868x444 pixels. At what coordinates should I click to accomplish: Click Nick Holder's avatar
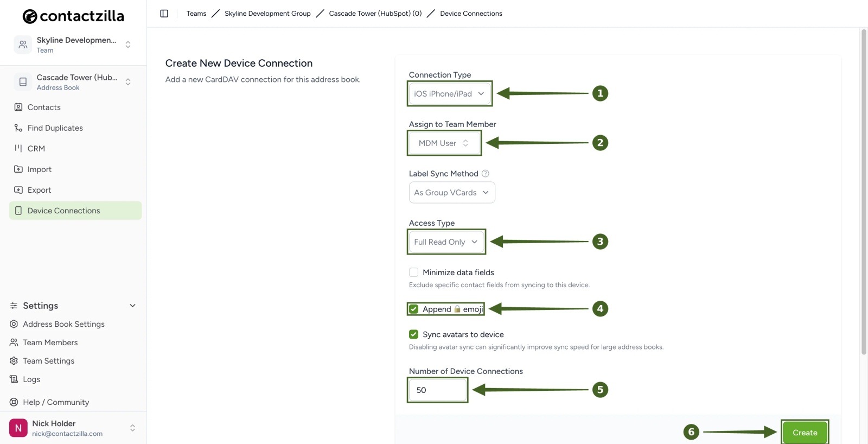(18, 428)
